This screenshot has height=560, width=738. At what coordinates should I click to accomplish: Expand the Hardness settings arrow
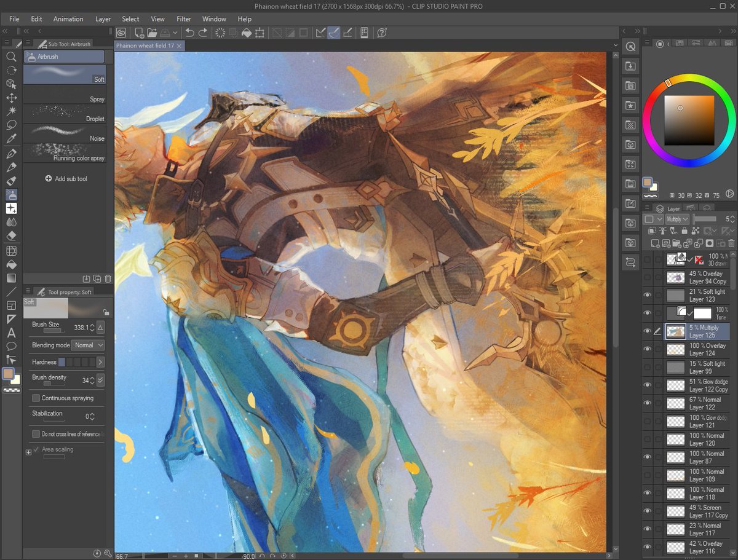pyautogui.click(x=100, y=362)
